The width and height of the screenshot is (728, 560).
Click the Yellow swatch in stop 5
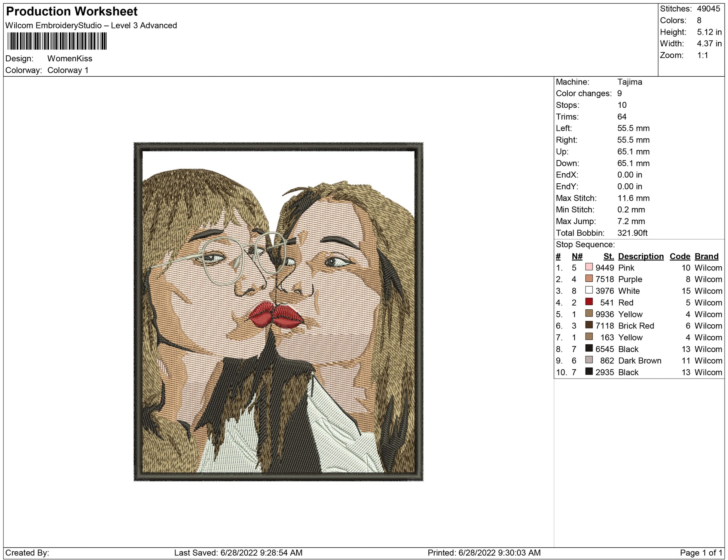[589, 313]
